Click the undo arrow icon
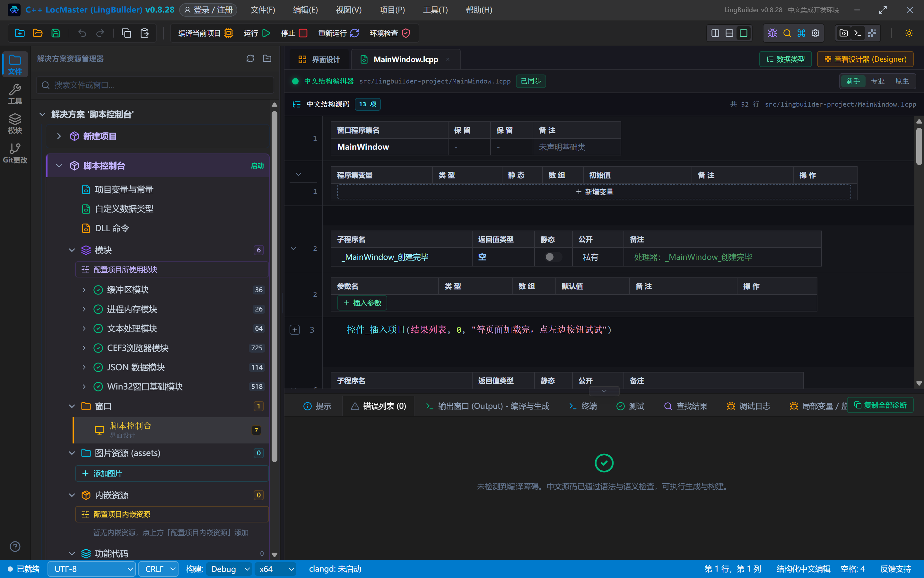This screenshot has height=578, width=924. [x=82, y=33]
